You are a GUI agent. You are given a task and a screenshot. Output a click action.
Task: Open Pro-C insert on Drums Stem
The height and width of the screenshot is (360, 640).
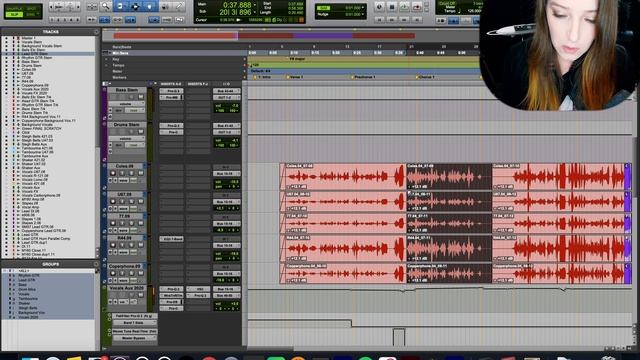[171, 132]
